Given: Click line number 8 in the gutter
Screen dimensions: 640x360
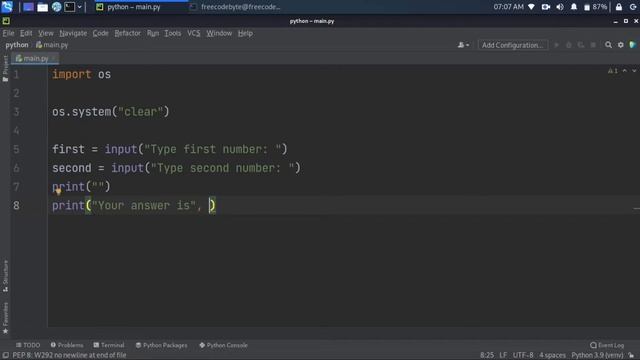Looking at the screenshot, I should [x=16, y=205].
